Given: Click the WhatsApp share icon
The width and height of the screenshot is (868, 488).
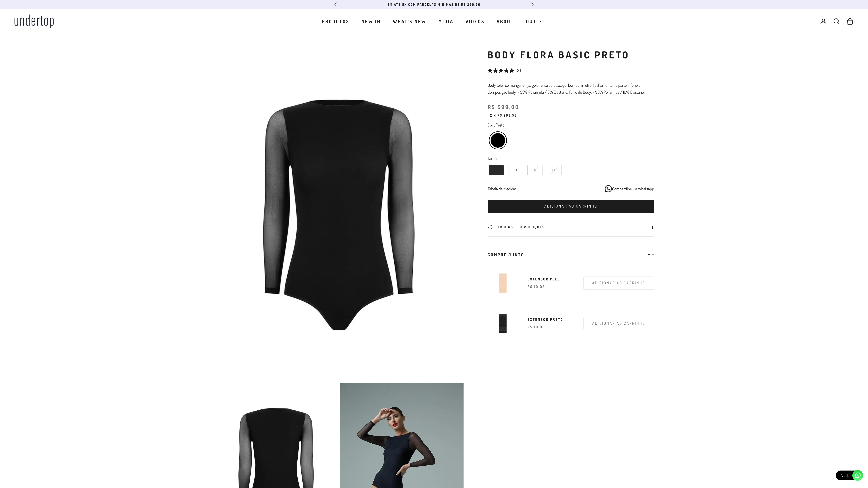Looking at the screenshot, I should coord(608,189).
